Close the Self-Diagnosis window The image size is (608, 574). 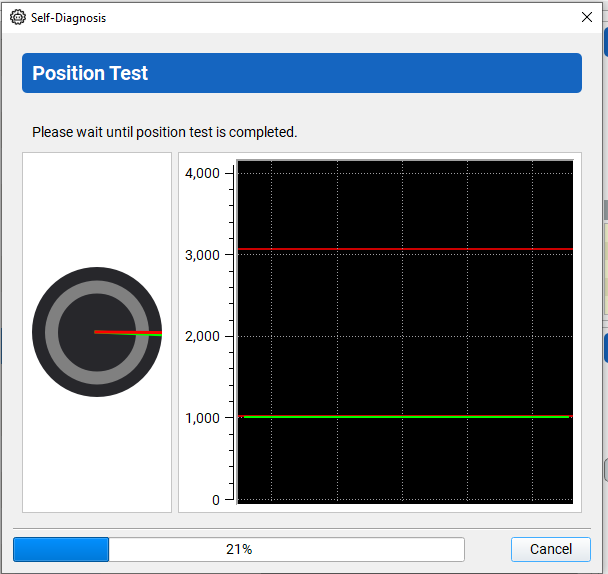click(x=586, y=17)
